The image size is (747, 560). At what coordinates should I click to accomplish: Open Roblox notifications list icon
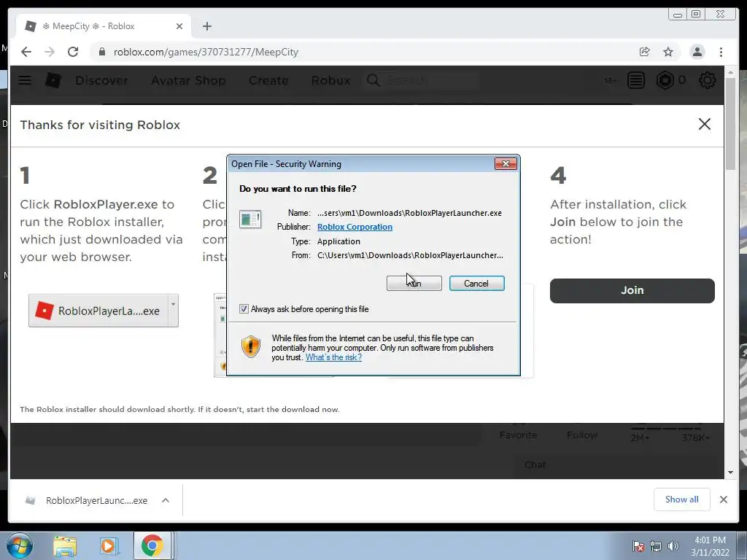pyautogui.click(x=636, y=80)
